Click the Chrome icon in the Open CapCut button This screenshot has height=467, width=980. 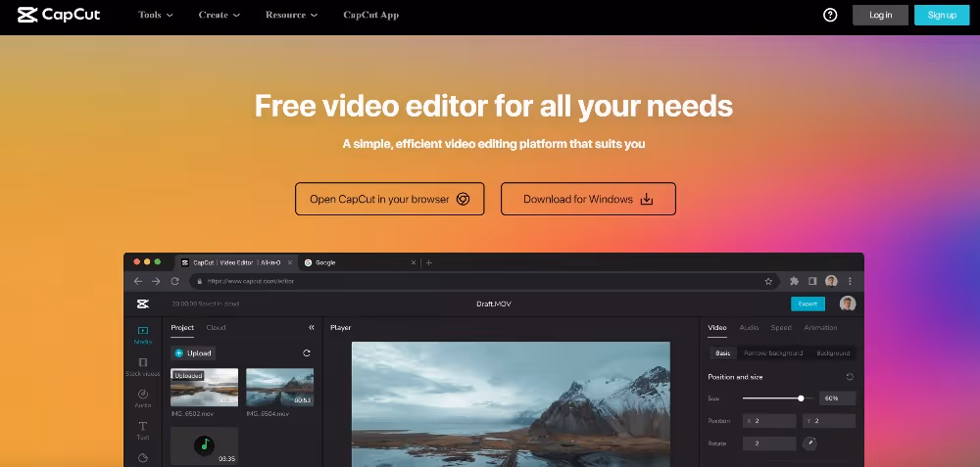click(463, 199)
